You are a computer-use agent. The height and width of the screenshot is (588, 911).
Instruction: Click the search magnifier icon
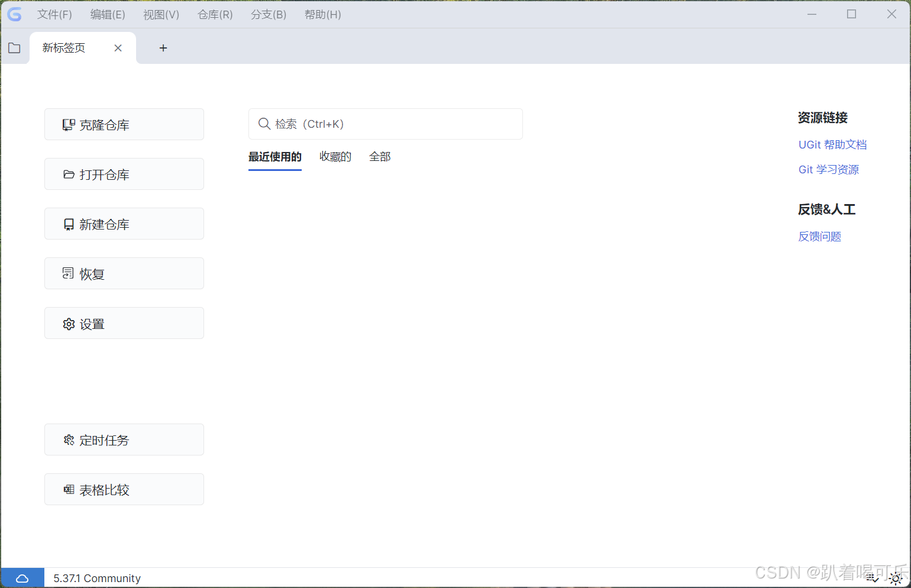(264, 124)
